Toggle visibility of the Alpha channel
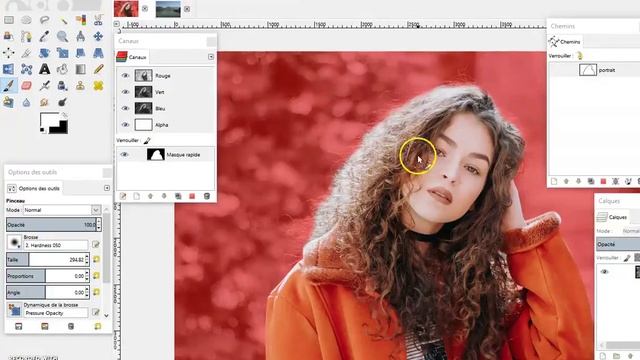 pos(125,124)
